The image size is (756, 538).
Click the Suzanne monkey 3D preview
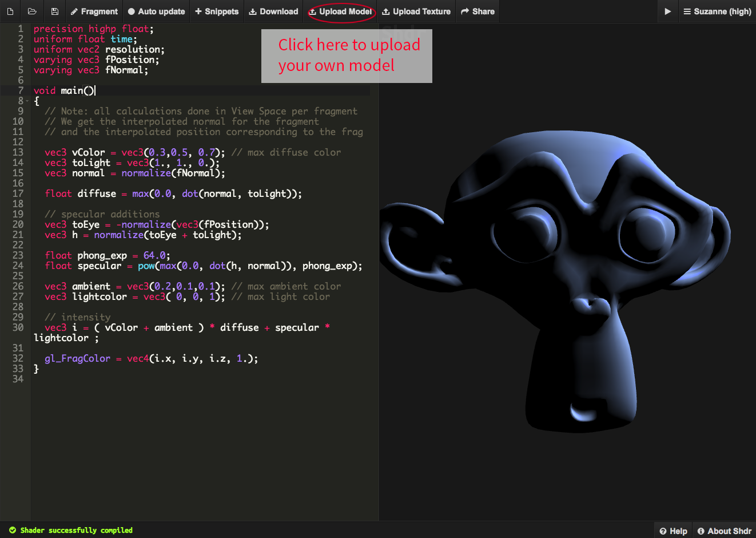[x=555, y=280]
